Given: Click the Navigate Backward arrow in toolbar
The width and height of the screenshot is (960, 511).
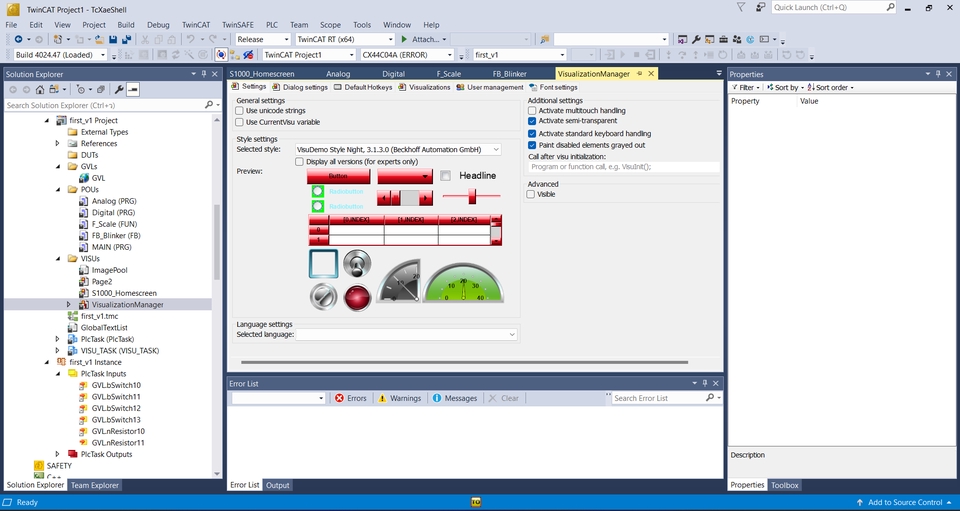Looking at the screenshot, I should pyautogui.click(x=18, y=39).
